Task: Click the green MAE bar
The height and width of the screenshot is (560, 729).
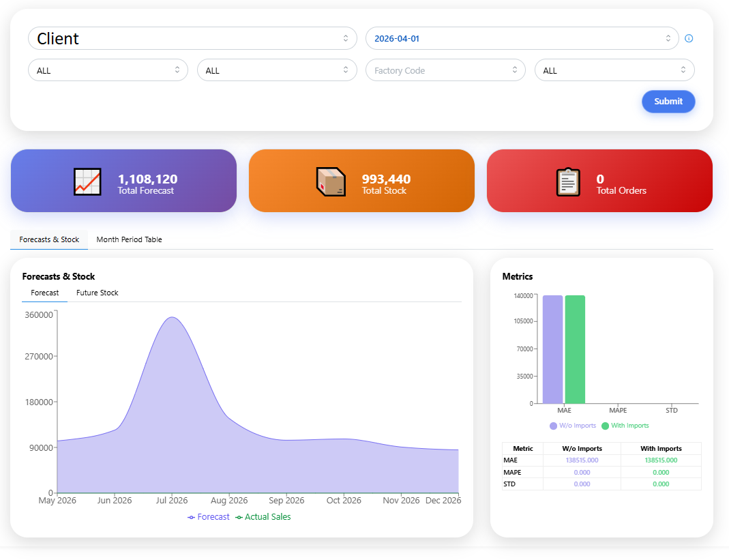Action: (575, 349)
